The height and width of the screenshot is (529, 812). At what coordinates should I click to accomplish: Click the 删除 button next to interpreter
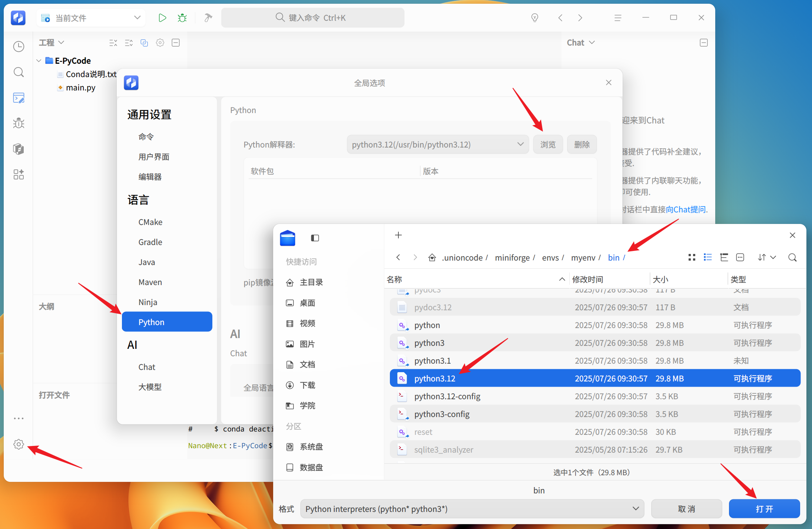coord(582,145)
